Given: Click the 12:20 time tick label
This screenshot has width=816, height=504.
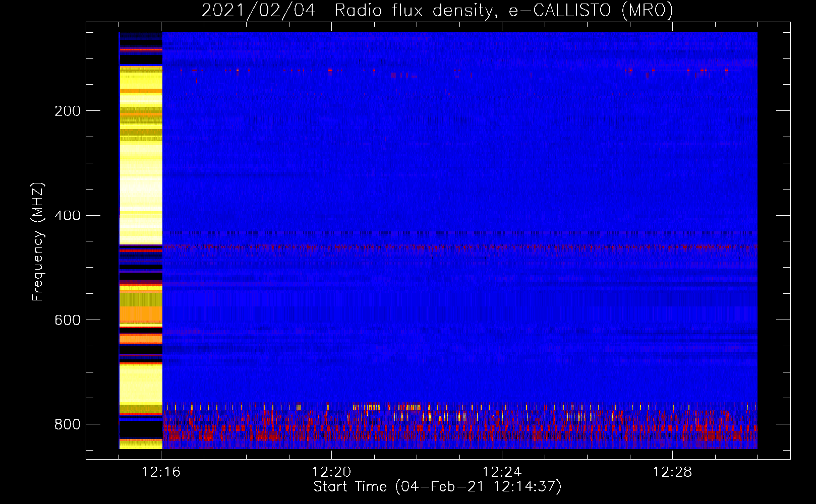Looking at the screenshot, I should pyautogui.click(x=332, y=472).
